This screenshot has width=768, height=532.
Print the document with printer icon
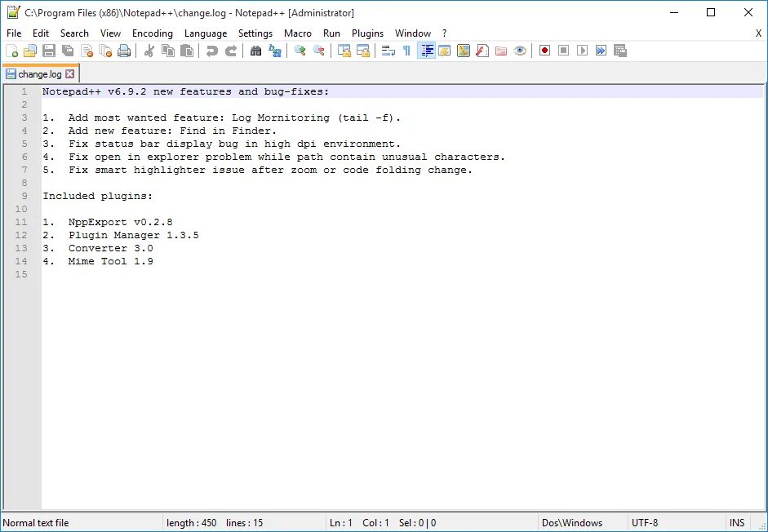tap(124, 51)
